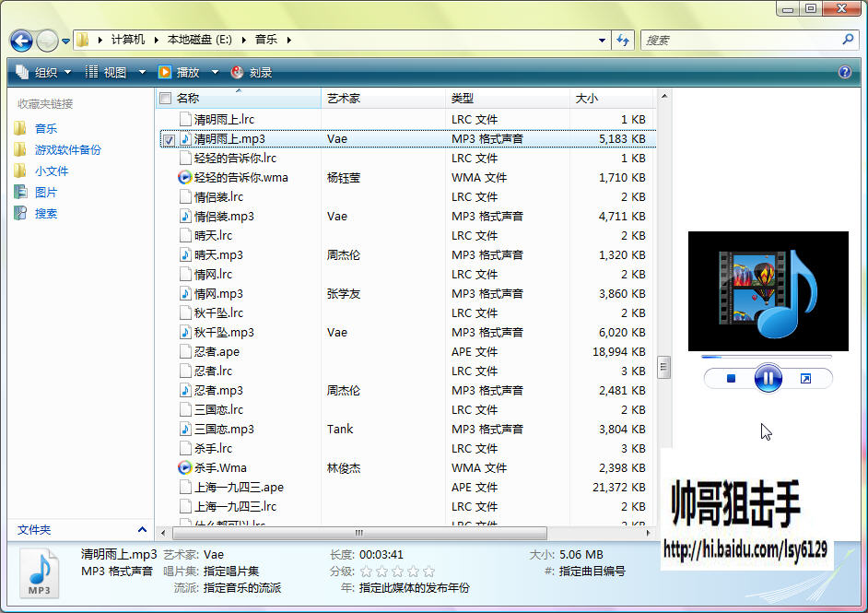
Task: Open the 视图 views dropdown arrow
Action: pos(142,72)
